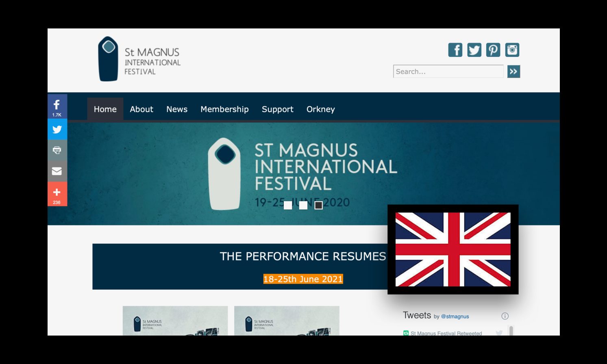This screenshot has width=607, height=364.
Task: Click the Twitter bird in the tweet feed
Action: tap(499, 333)
